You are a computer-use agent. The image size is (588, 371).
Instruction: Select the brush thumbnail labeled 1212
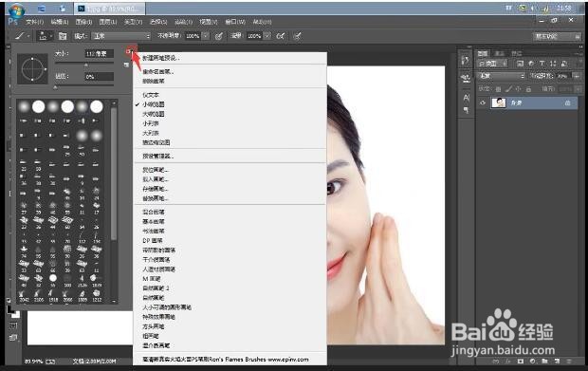(x=97, y=295)
